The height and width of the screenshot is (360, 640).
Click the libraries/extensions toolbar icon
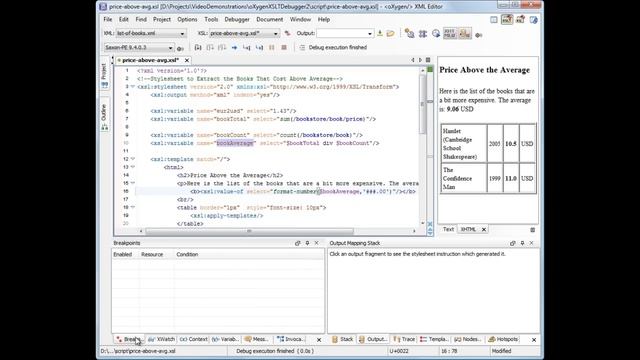click(423, 34)
